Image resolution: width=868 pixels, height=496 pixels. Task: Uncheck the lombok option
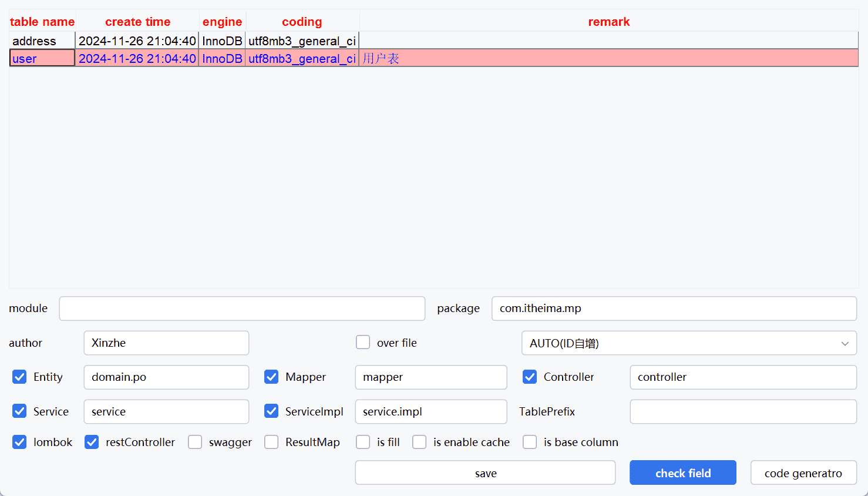19,442
